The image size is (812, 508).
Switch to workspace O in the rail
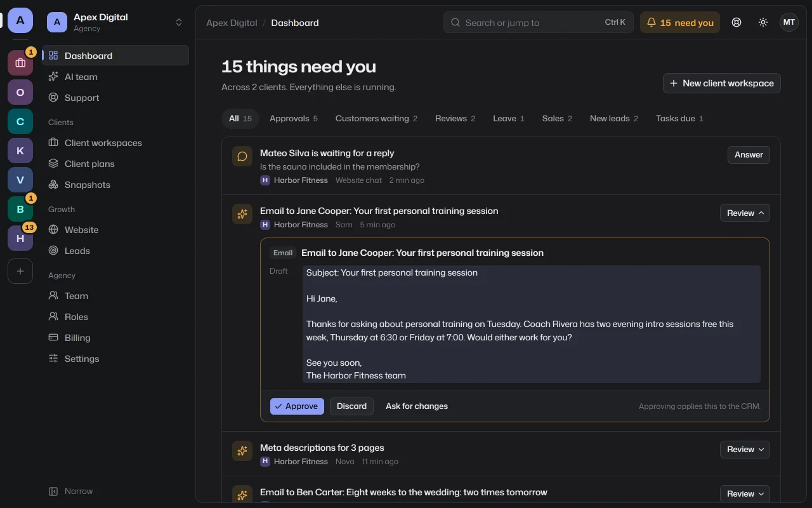pyautogui.click(x=20, y=92)
